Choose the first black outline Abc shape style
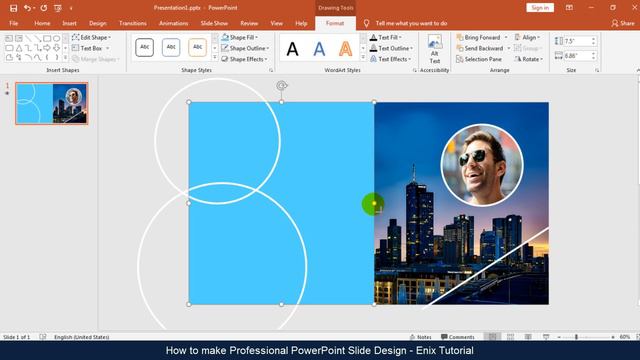Viewport: 640px width, 360px height. tap(144, 47)
